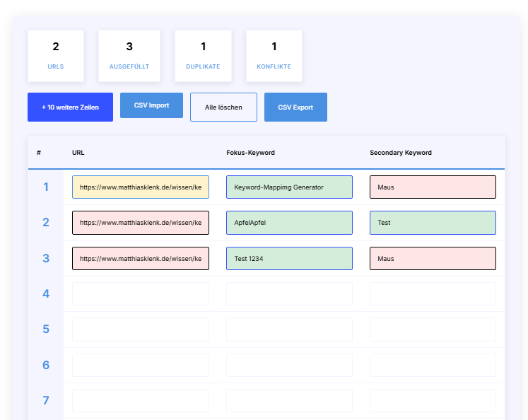Viewport: 528px width, 420px height.
Task: Select the URL field in row 1
Action: 141,187
